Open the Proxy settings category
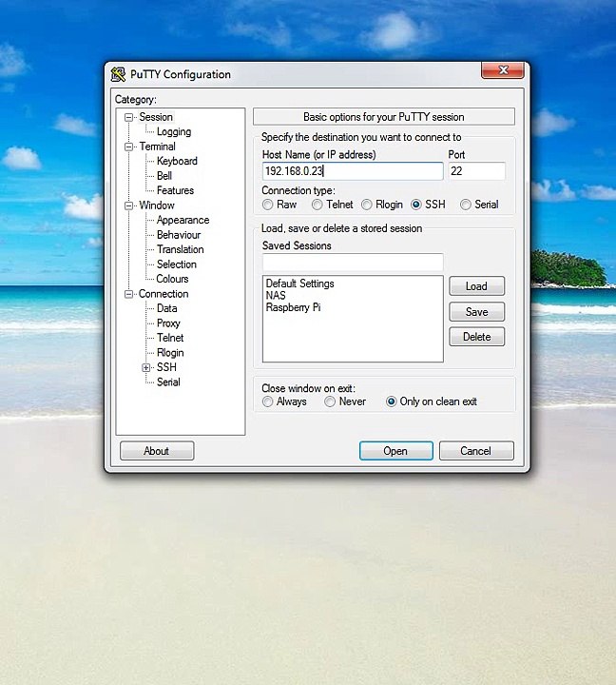 tap(168, 323)
